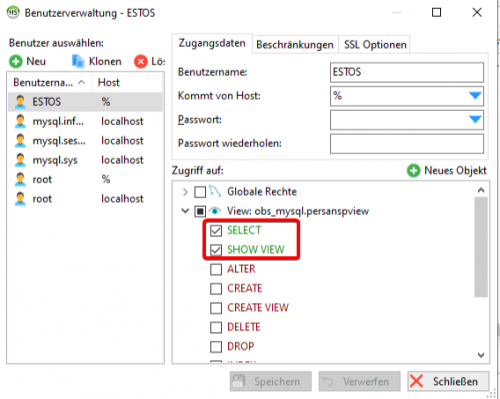Switch to the Zugangsdaten tab
The width and height of the screenshot is (500, 399).
pyautogui.click(x=212, y=43)
